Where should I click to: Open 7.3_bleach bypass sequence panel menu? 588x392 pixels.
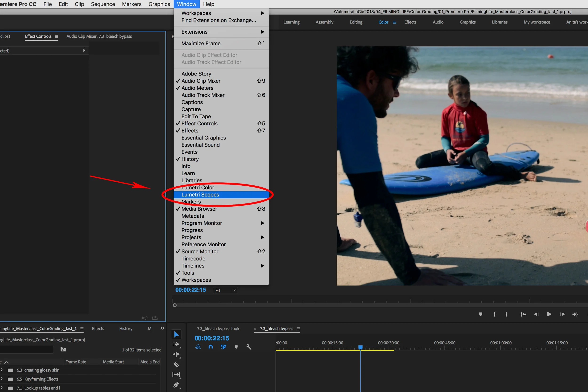[298, 329]
